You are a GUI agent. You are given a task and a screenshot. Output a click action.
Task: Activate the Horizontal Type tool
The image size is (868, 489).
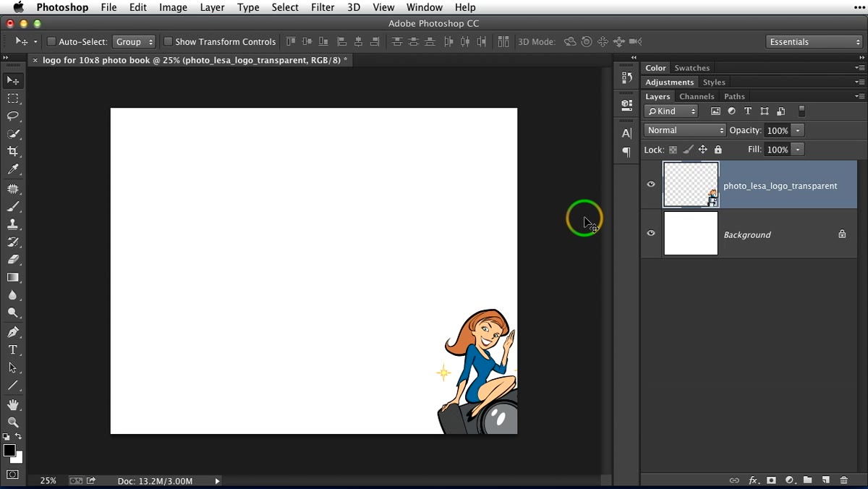click(x=13, y=349)
